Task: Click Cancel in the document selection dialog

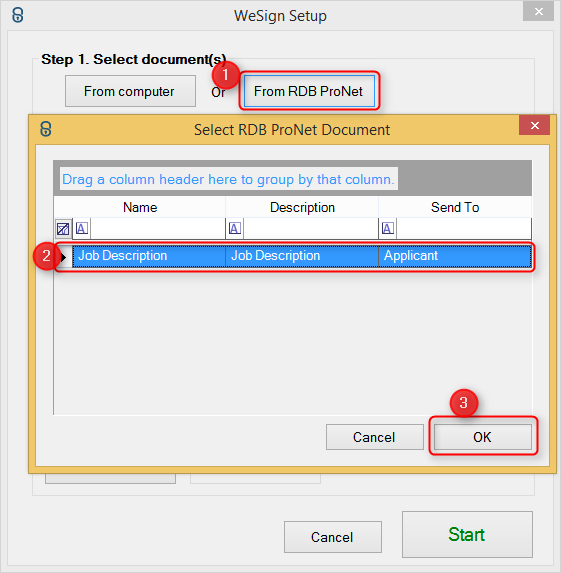Action: (374, 437)
